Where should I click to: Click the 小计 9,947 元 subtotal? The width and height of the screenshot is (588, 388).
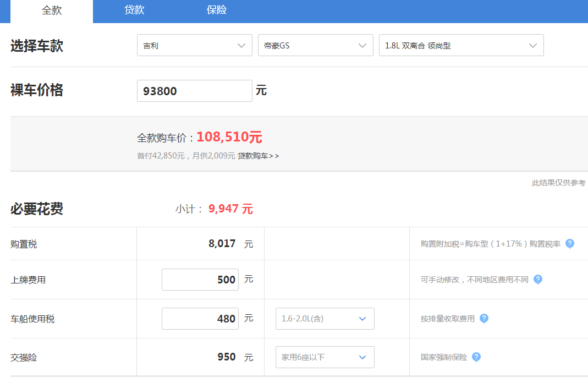(214, 209)
